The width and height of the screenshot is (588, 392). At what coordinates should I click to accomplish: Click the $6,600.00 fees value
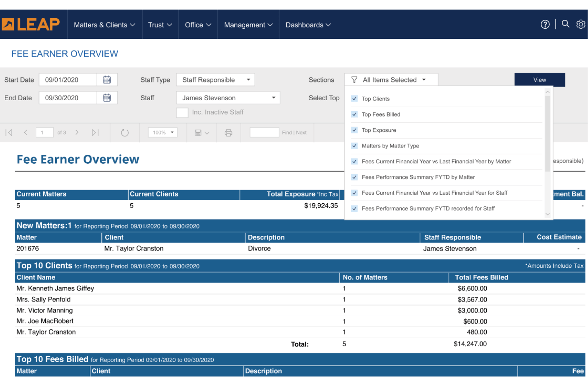pyautogui.click(x=472, y=288)
